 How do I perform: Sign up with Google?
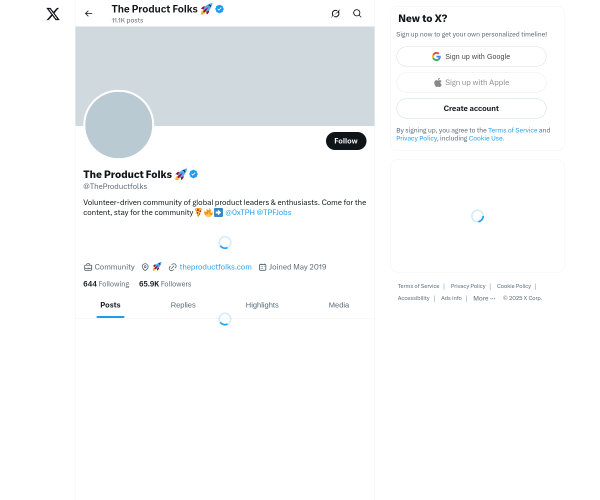click(x=471, y=57)
